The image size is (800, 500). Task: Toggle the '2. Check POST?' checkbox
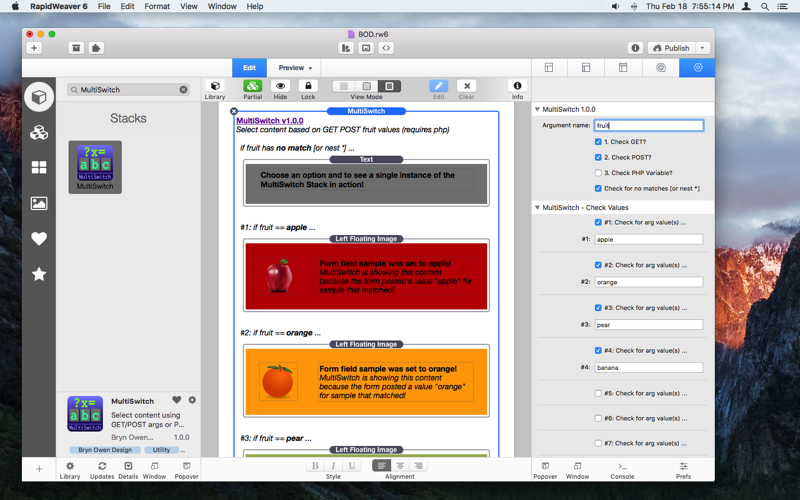598,157
